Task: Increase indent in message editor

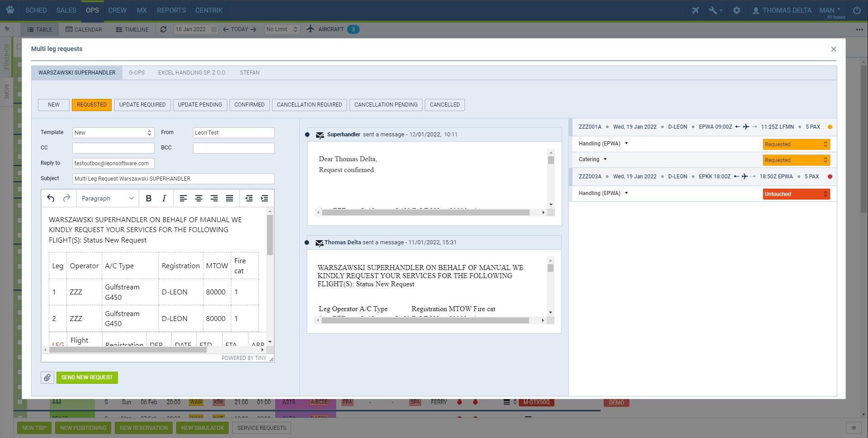Action: point(264,198)
